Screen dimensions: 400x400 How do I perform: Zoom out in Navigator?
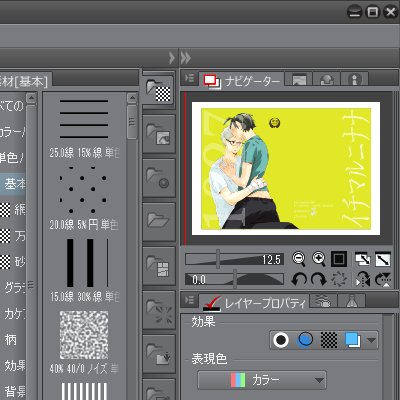(299, 259)
